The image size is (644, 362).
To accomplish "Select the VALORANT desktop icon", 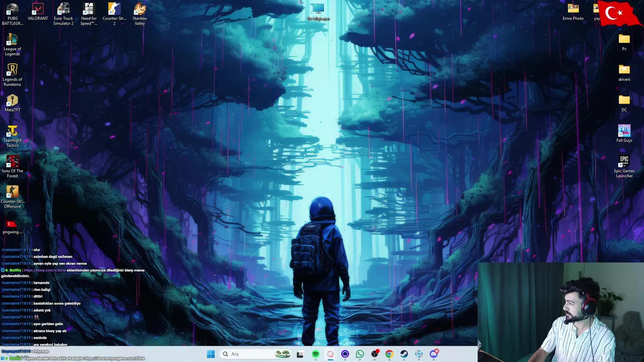I will (38, 12).
